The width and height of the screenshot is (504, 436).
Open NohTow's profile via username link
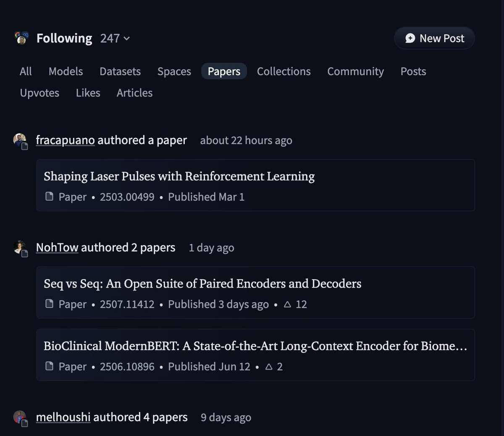coord(57,247)
